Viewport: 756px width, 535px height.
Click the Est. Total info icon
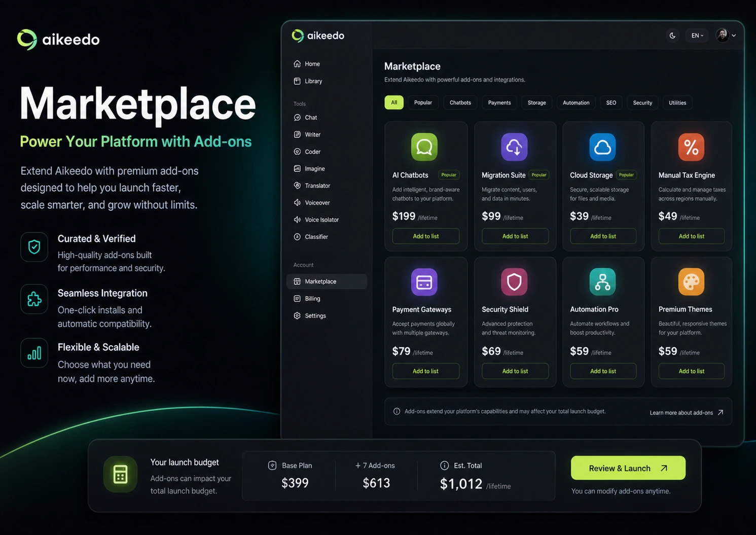[x=445, y=466]
